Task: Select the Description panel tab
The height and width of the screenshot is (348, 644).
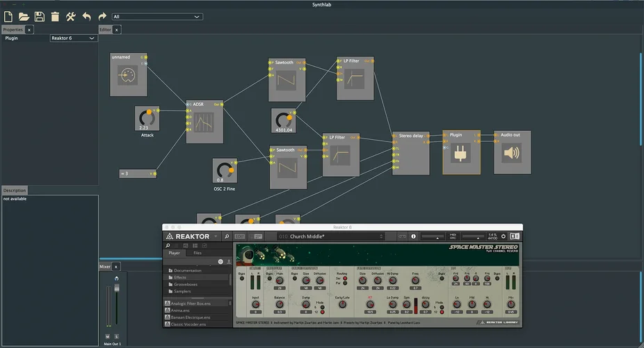Action: [15, 190]
